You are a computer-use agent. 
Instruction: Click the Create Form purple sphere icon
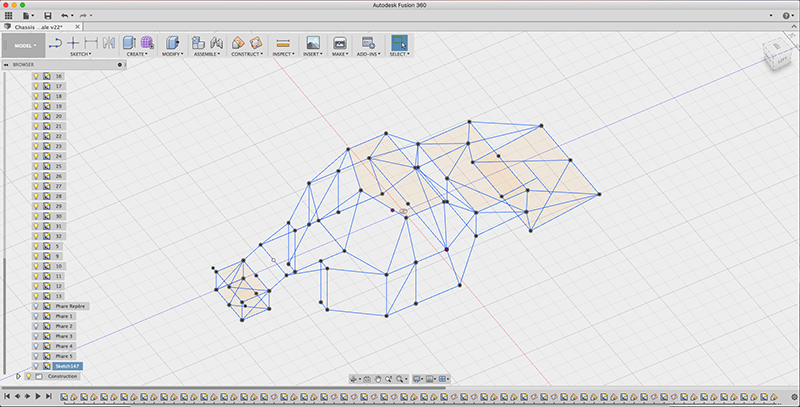147,43
